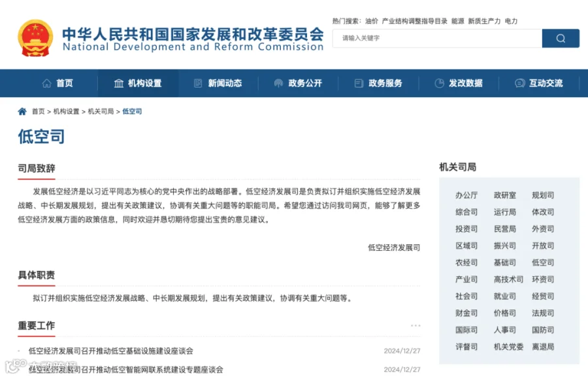Image resolution: width=588 pixels, height=378 pixels.
Task: Select hot search term 能源
Action: coord(457,21)
